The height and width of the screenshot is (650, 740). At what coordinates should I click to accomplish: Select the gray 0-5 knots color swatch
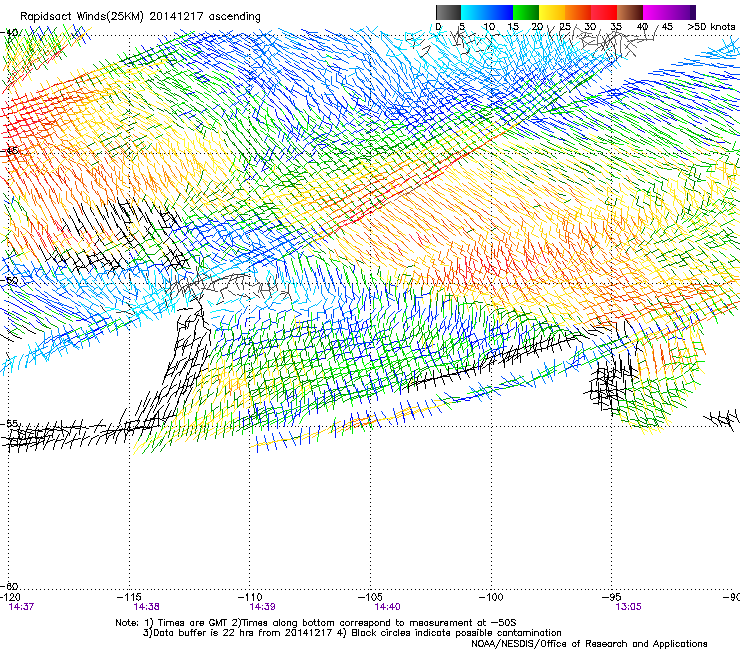pos(448,12)
